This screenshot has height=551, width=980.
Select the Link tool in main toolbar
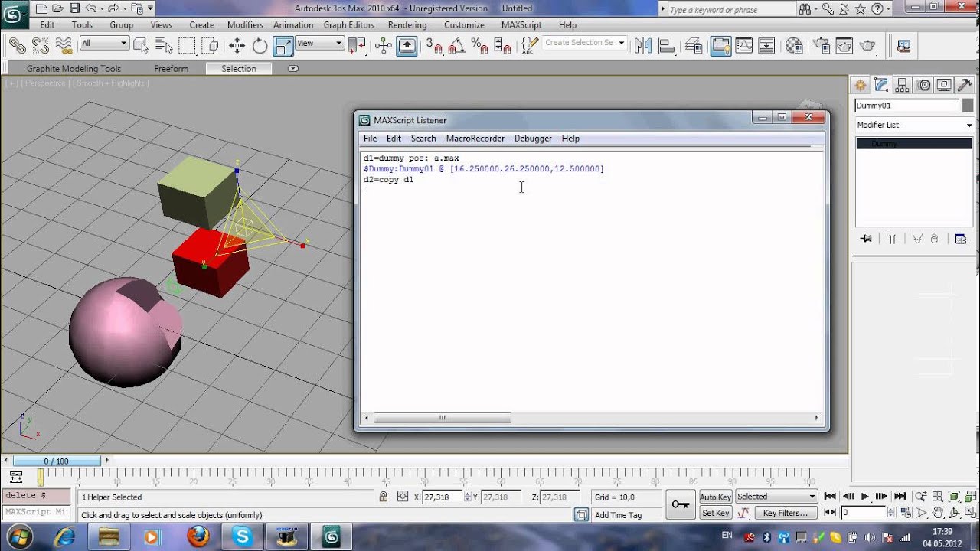[x=17, y=46]
